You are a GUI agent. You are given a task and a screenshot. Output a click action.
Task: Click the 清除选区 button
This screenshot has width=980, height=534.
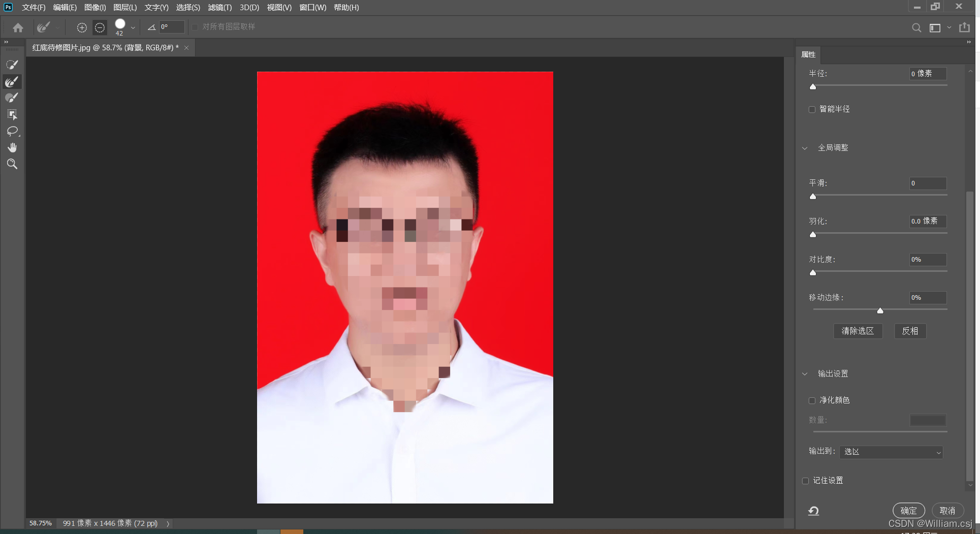[858, 331]
